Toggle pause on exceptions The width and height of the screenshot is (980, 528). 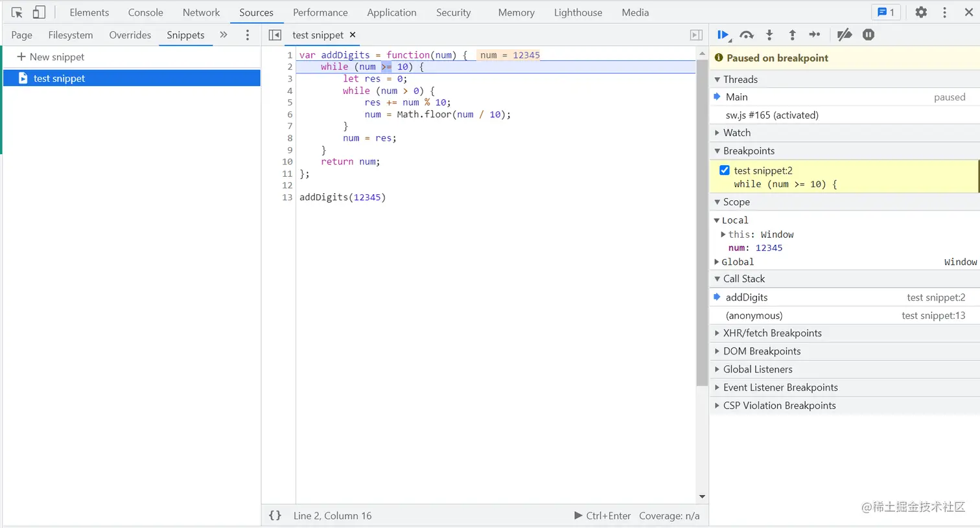pyautogui.click(x=869, y=35)
